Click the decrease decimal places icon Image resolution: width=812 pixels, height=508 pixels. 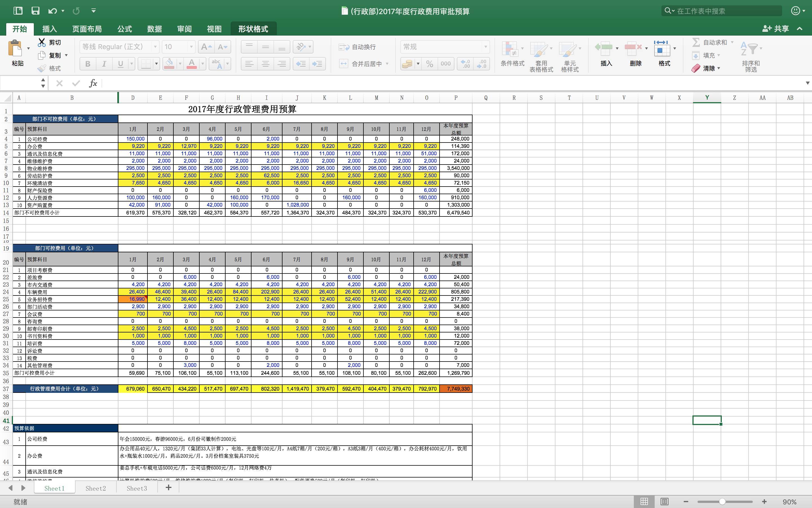482,63
